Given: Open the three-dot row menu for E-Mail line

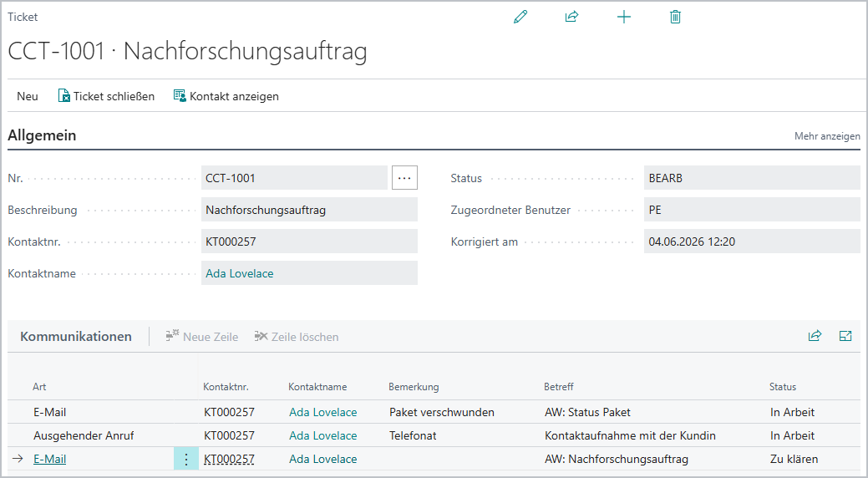Looking at the screenshot, I should (186, 459).
